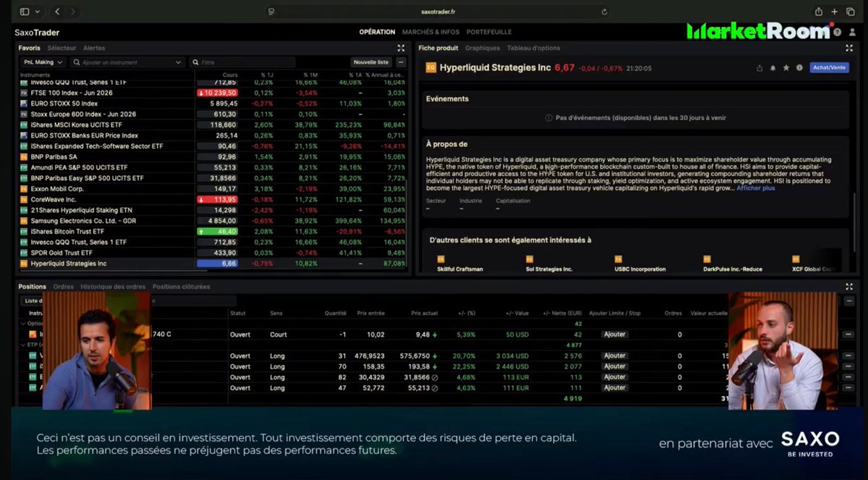Click the Filtre input field
868x480 pixels.
pos(242,62)
